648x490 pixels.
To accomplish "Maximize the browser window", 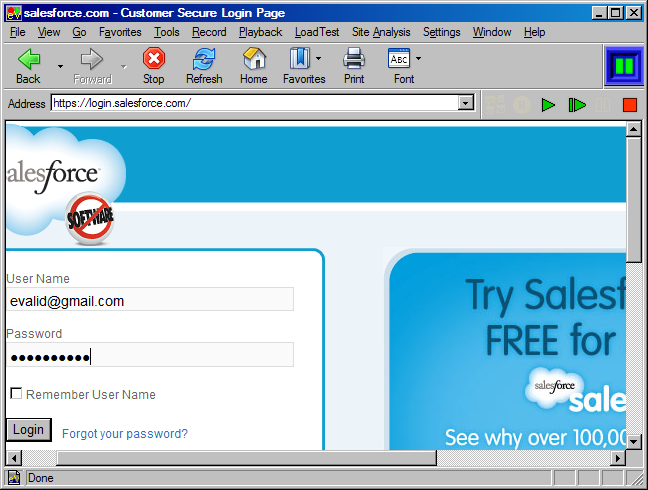I will 615,13.
